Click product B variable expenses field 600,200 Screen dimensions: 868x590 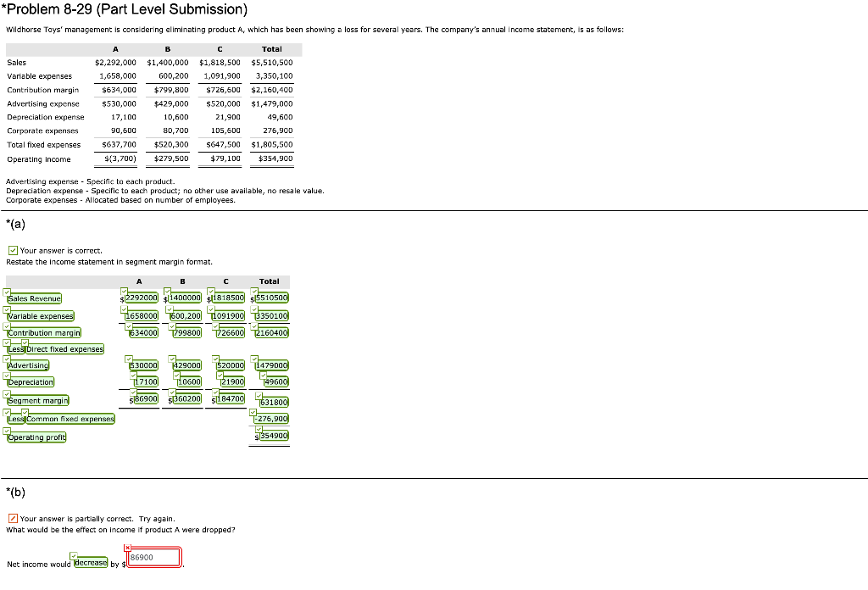point(186,316)
